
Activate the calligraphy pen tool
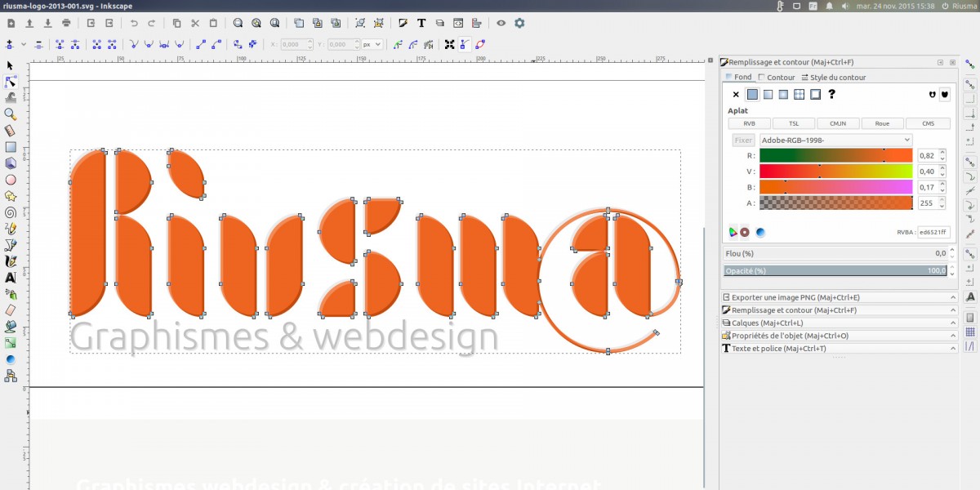(x=11, y=261)
